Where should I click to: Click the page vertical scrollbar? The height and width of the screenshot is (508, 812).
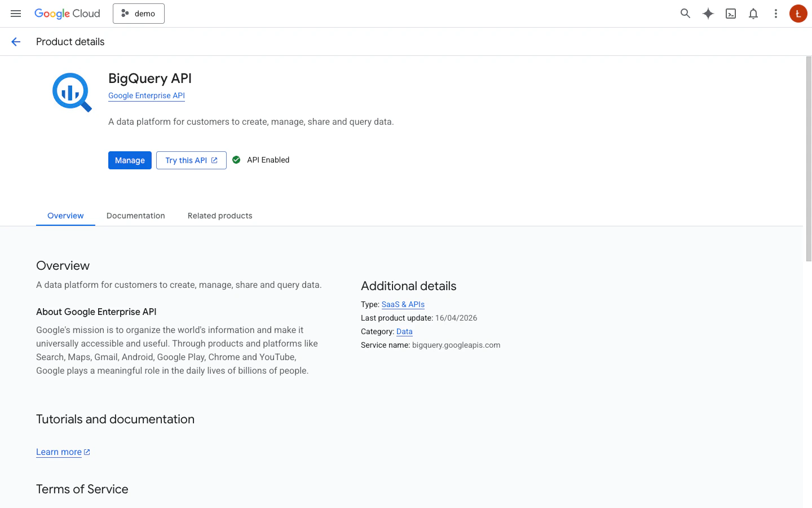pos(809,159)
